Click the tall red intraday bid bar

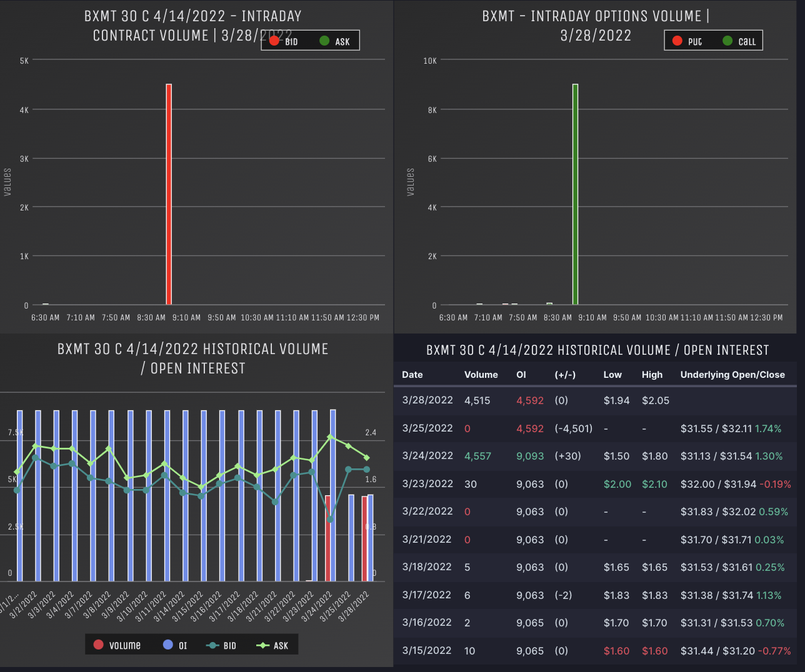(x=169, y=194)
